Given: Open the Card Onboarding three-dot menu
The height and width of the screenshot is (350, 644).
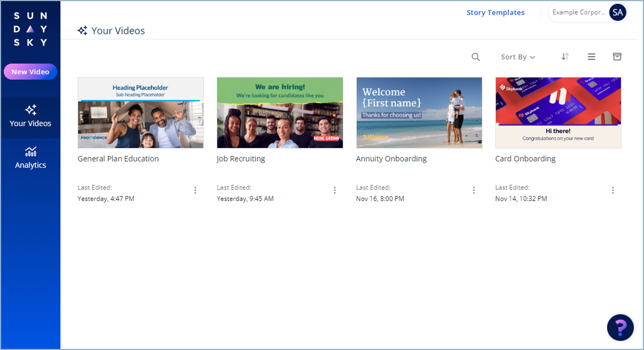Looking at the screenshot, I should [x=613, y=190].
